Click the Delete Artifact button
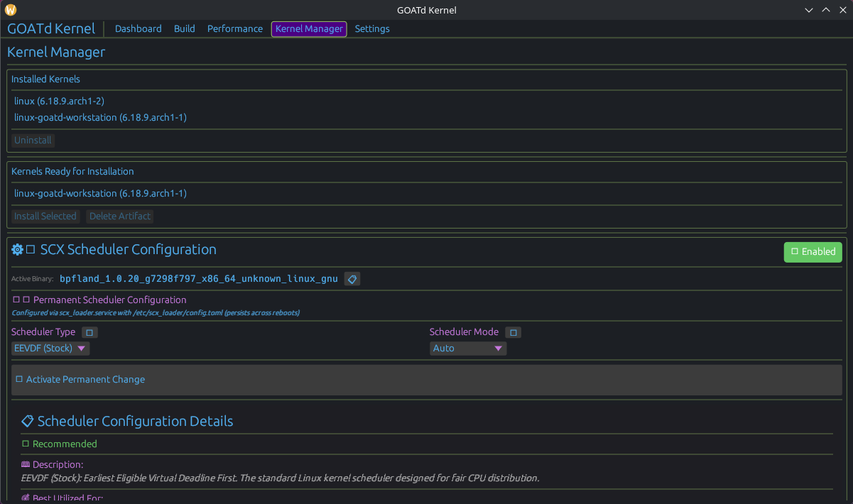 [x=120, y=217]
